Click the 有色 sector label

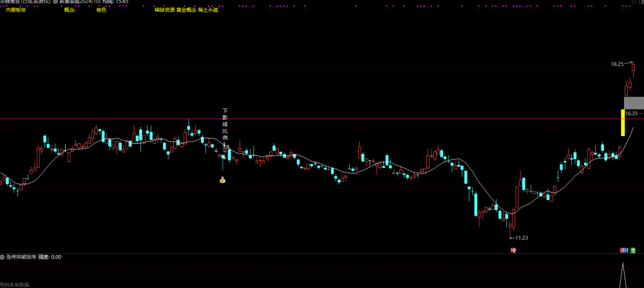(x=101, y=10)
